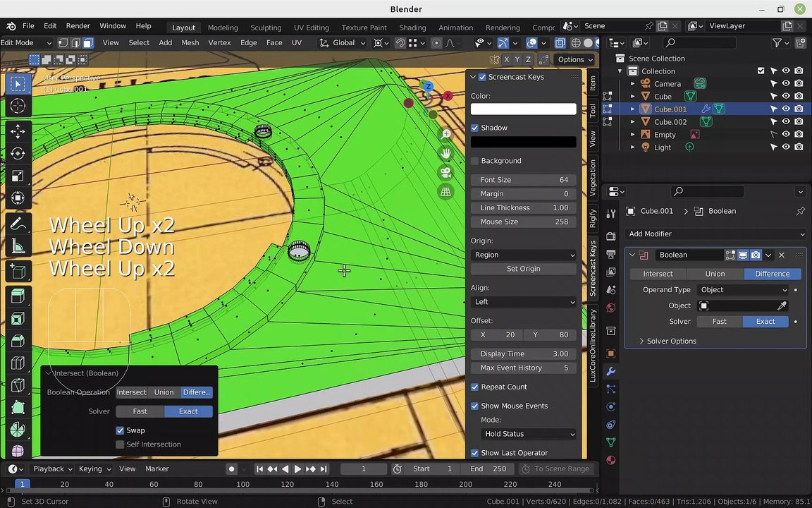Switch perspective/orthographic grid icon
The height and width of the screenshot is (508, 812).
[x=446, y=192]
